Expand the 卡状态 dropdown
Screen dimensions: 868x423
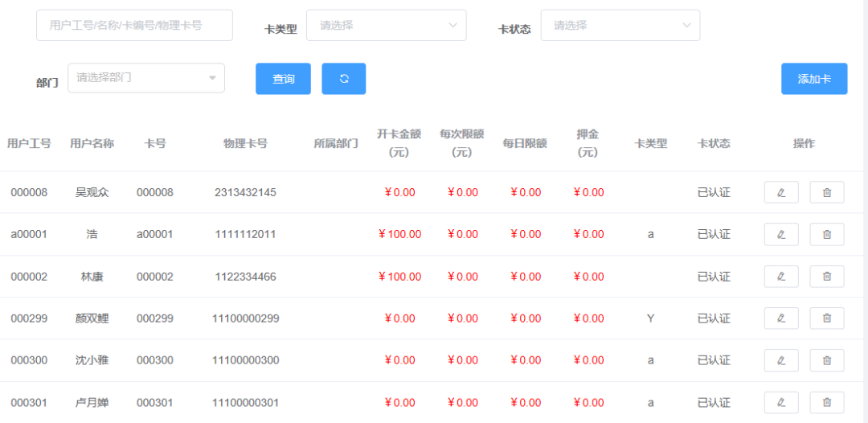[620, 26]
